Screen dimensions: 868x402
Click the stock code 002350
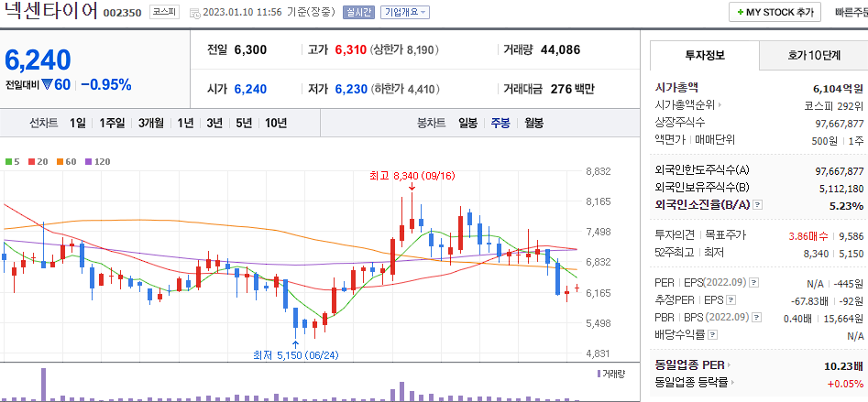122,13
